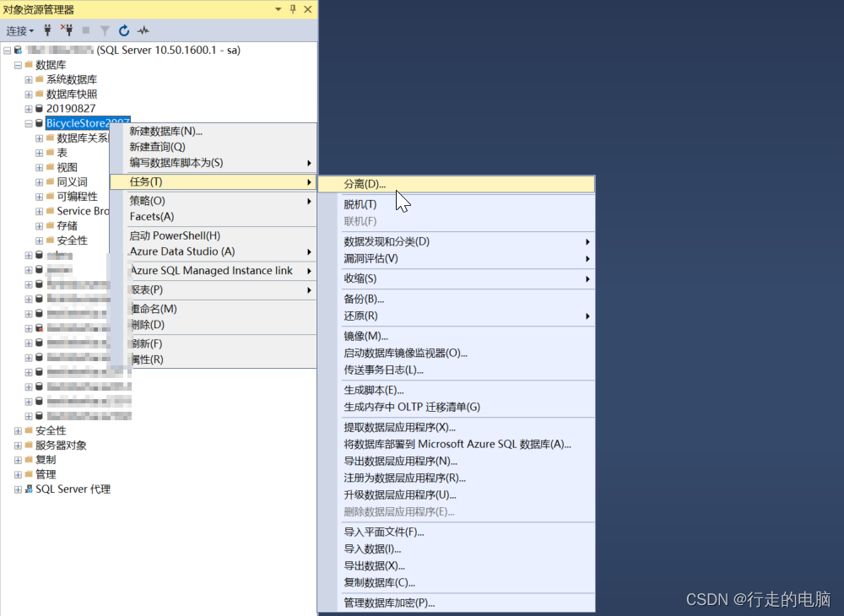Click the stop square toolbar icon
This screenshot has width=844, height=616.
click(85, 30)
